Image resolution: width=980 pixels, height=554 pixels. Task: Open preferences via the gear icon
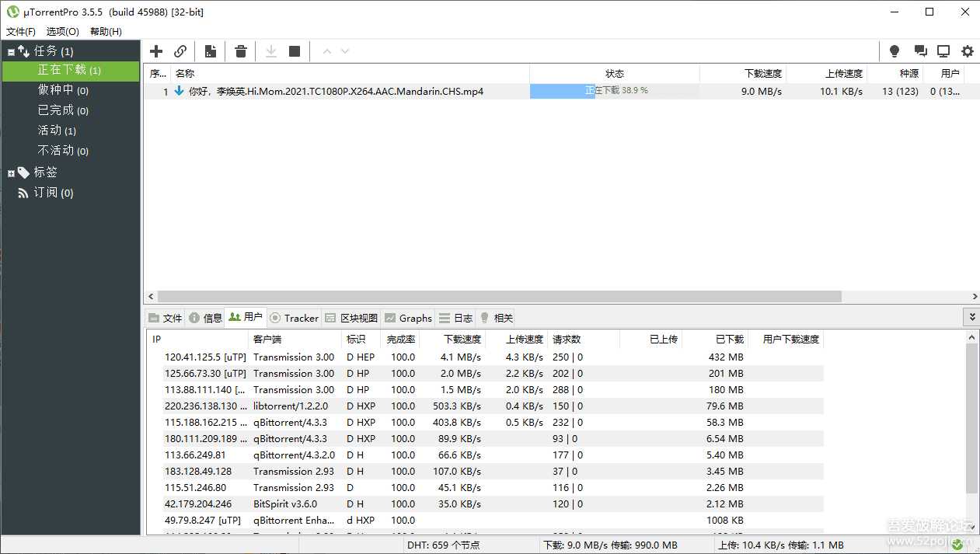pos(967,51)
